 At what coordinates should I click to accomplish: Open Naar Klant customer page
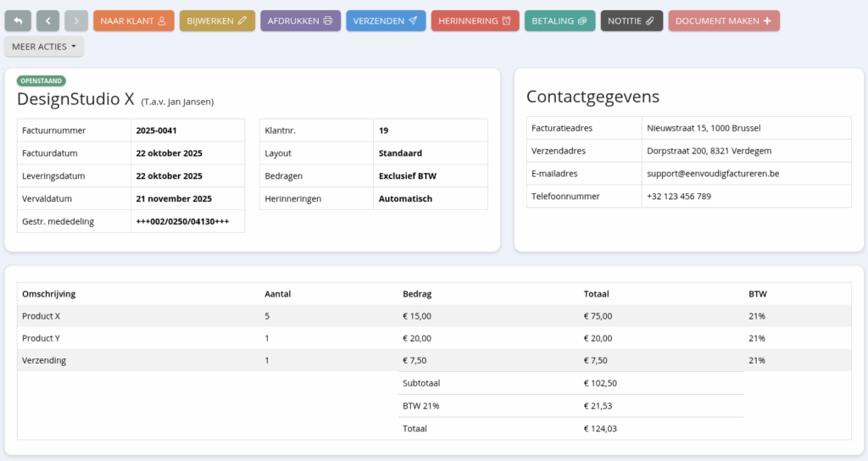pyautogui.click(x=133, y=20)
